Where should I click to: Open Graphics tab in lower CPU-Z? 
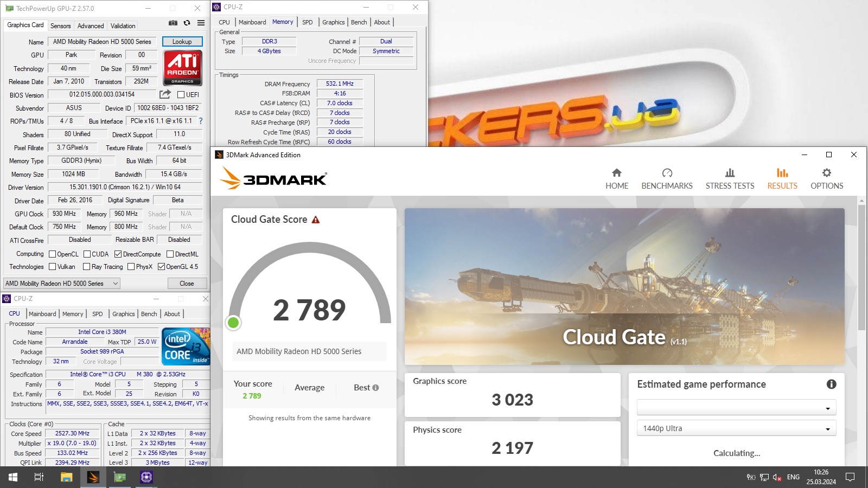coord(124,314)
